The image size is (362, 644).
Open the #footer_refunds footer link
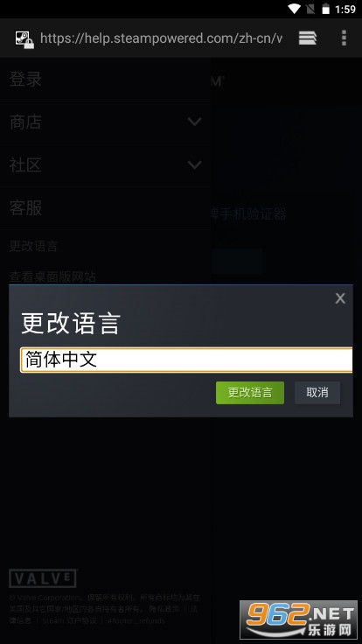136,620
